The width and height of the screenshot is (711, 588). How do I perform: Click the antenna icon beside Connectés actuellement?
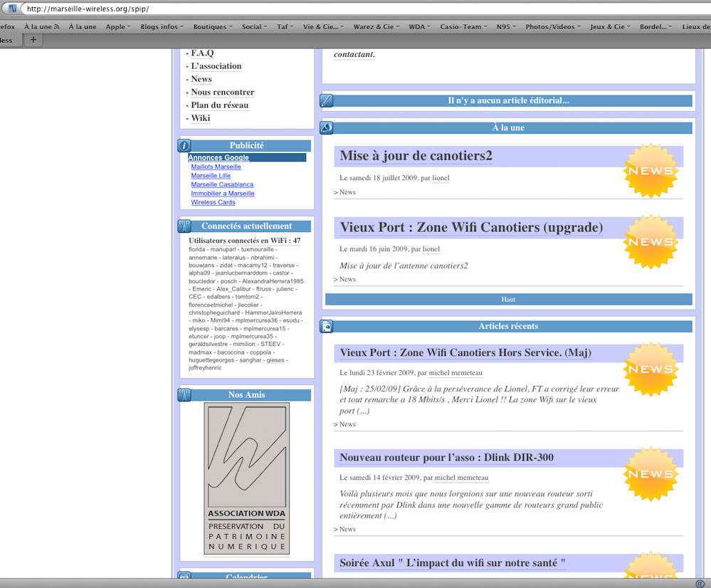click(x=184, y=226)
